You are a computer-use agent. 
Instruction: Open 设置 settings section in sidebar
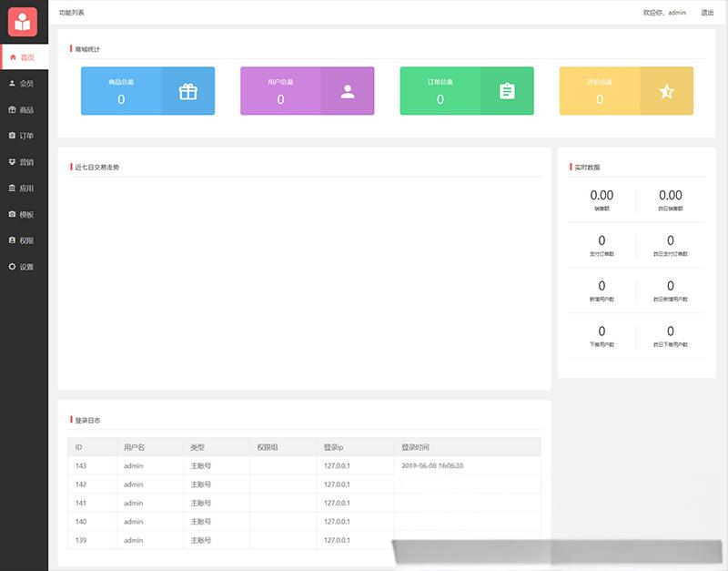point(24,267)
